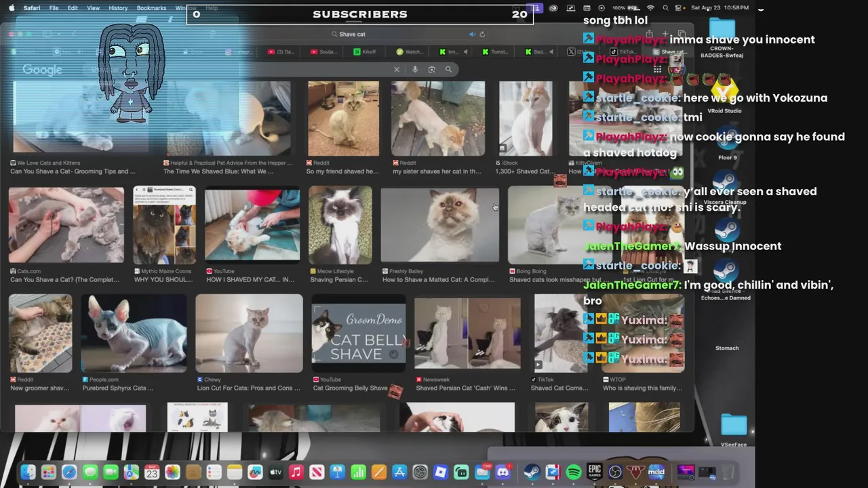Click the Sphynx cat image thumbnail
This screenshot has width=868, height=488.
(x=134, y=333)
